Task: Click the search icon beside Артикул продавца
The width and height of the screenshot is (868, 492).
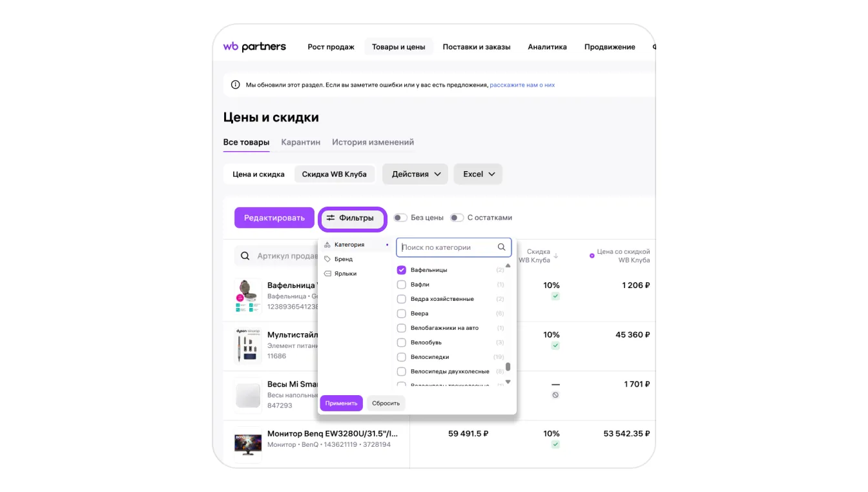Action: [x=245, y=256]
